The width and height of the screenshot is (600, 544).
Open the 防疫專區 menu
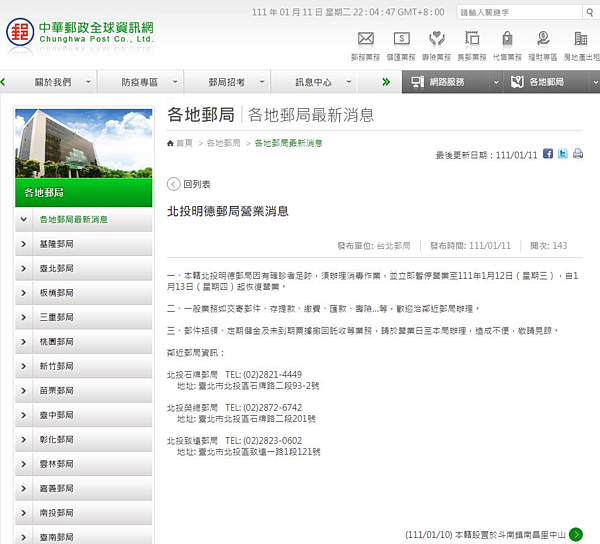[x=140, y=82]
